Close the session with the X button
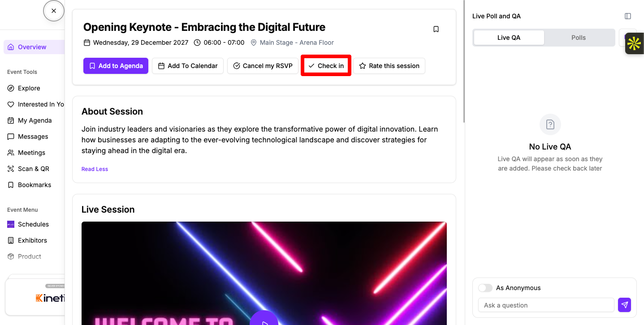Screen dimensions: 644x325 pos(54,11)
